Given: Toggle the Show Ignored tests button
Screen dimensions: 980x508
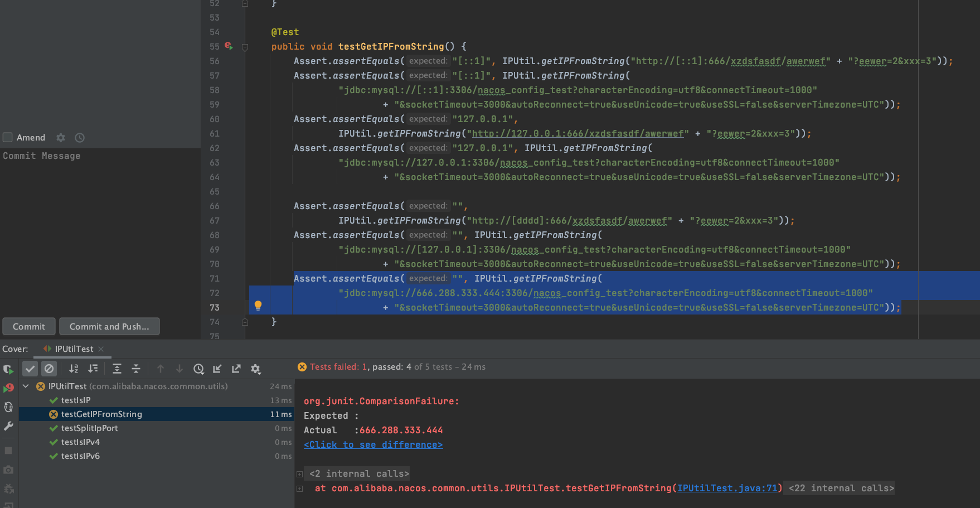Looking at the screenshot, I should (x=49, y=369).
